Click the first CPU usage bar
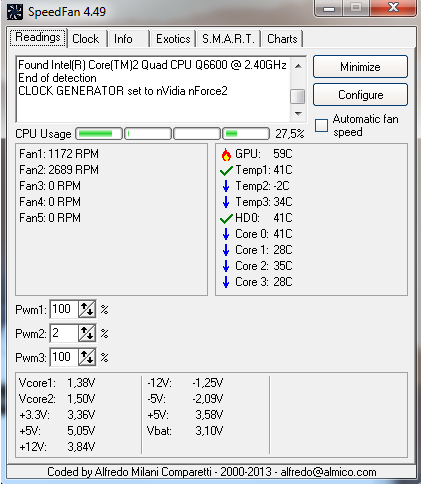422x485 pixels. [x=99, y=134]
